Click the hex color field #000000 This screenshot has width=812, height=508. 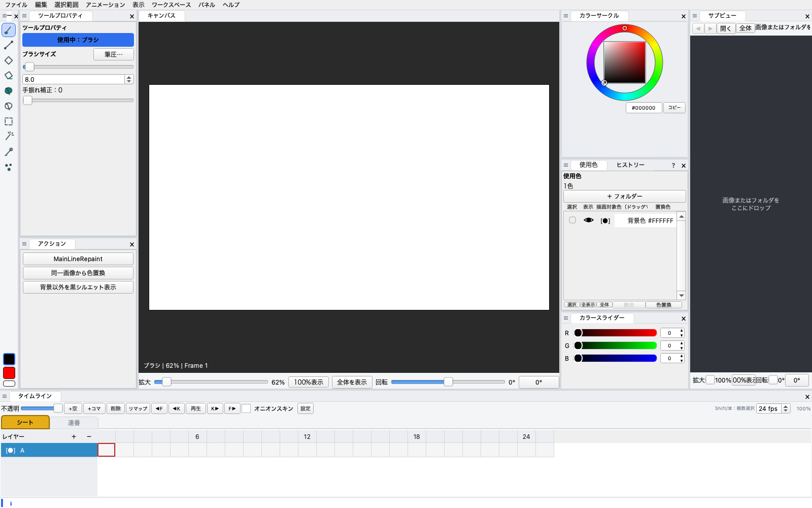pyautogui.click(x=644, y=108)
